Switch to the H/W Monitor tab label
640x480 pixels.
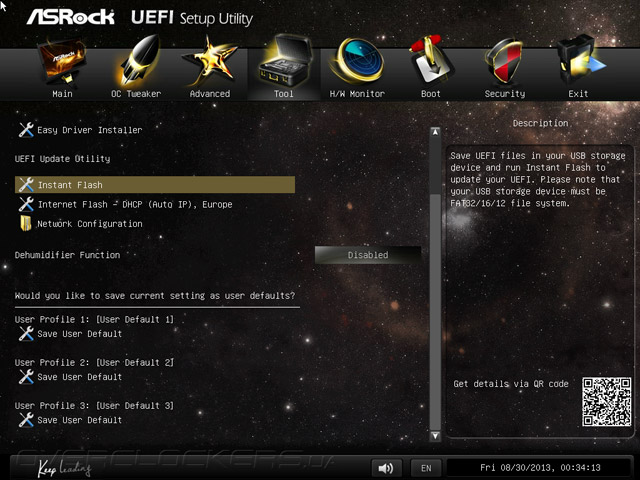click(357, 94)
